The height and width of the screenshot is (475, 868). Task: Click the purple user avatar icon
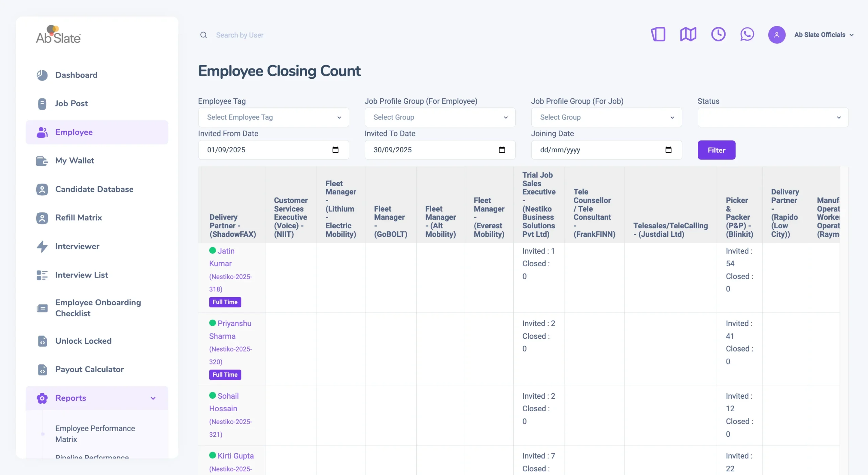click(776, 35)
